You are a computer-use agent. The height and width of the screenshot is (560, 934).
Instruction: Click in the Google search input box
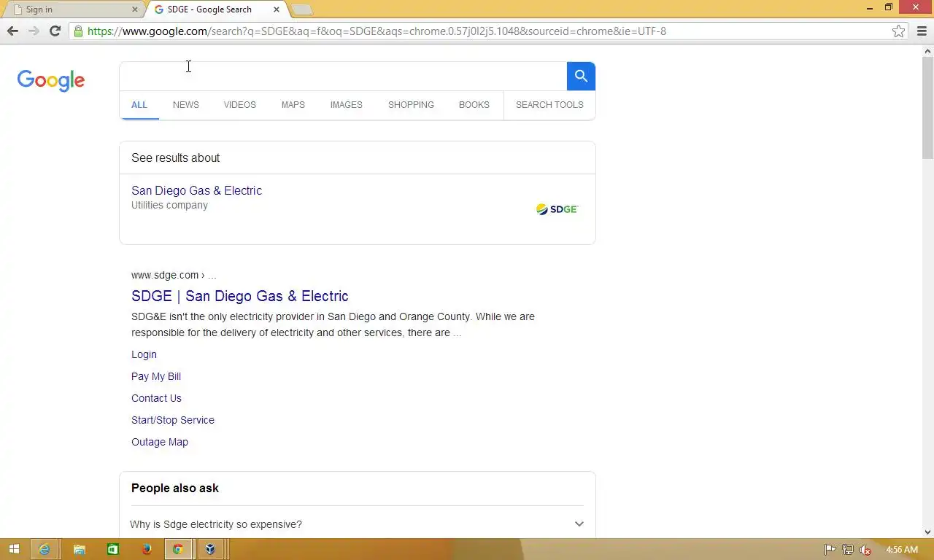343,76
